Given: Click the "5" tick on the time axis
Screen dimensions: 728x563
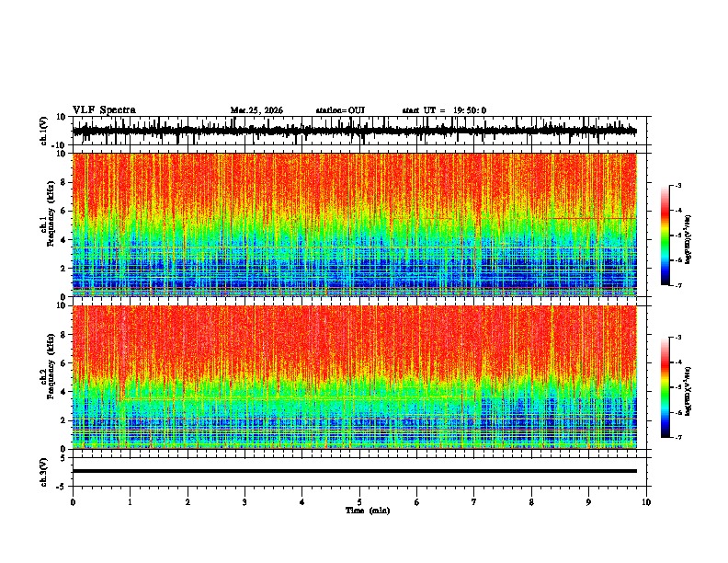Looking at the screenshot, I should tap(359, 502).
